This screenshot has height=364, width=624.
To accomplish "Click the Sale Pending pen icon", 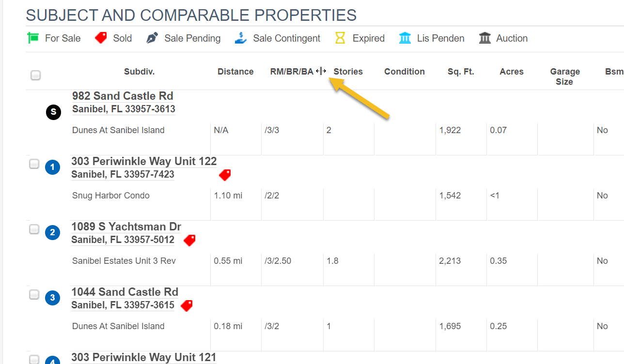I will [152, 37].
